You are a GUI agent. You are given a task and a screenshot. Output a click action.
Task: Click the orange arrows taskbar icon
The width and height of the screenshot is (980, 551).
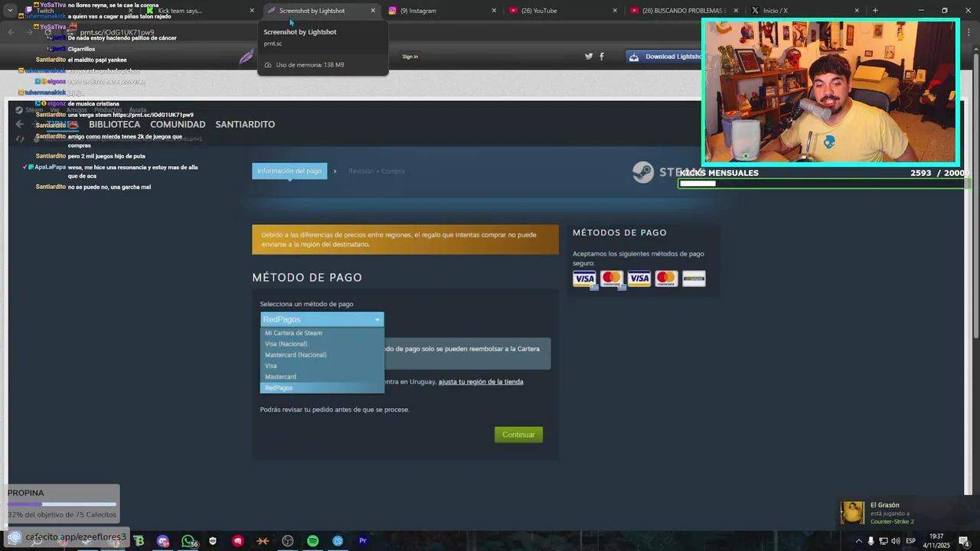pyautogui.click(x=263, y=541)
